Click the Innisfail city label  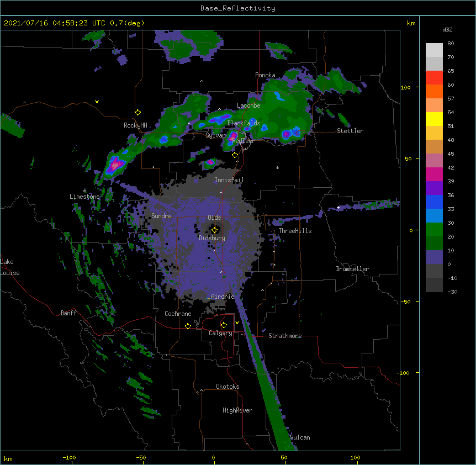coord(229,180)
